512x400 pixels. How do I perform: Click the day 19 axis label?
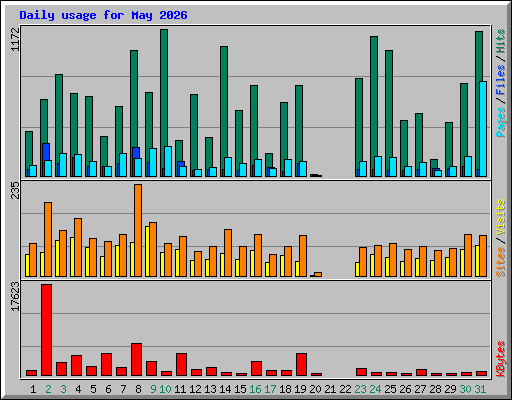point(300,389)
